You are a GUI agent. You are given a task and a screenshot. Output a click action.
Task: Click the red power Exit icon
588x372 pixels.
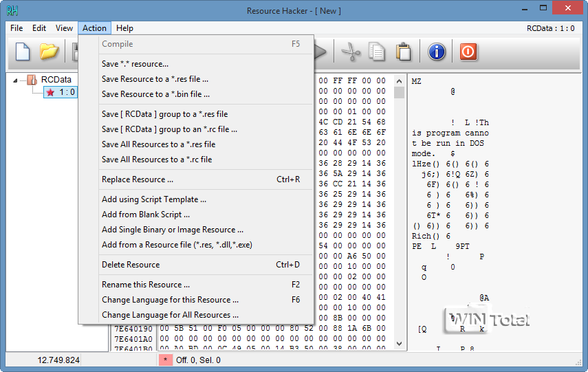coord(468,52)
